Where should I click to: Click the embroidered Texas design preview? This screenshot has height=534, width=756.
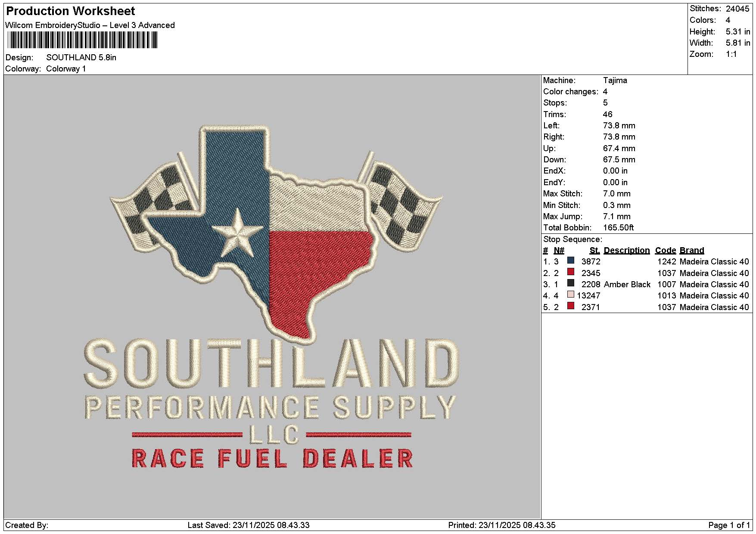point(272,296)
